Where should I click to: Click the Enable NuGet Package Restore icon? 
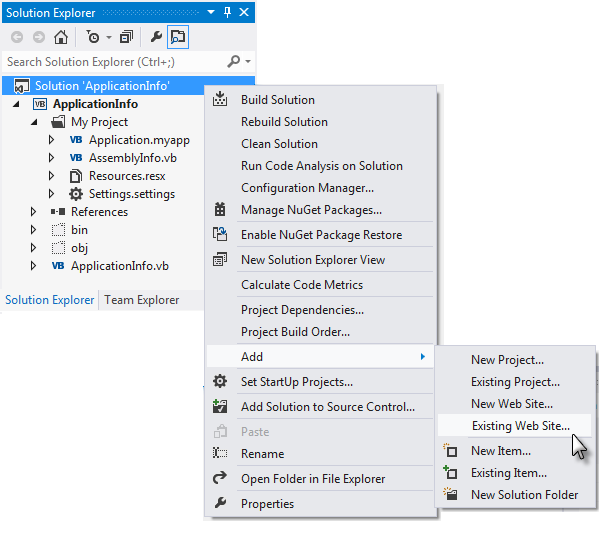[220, 234]
